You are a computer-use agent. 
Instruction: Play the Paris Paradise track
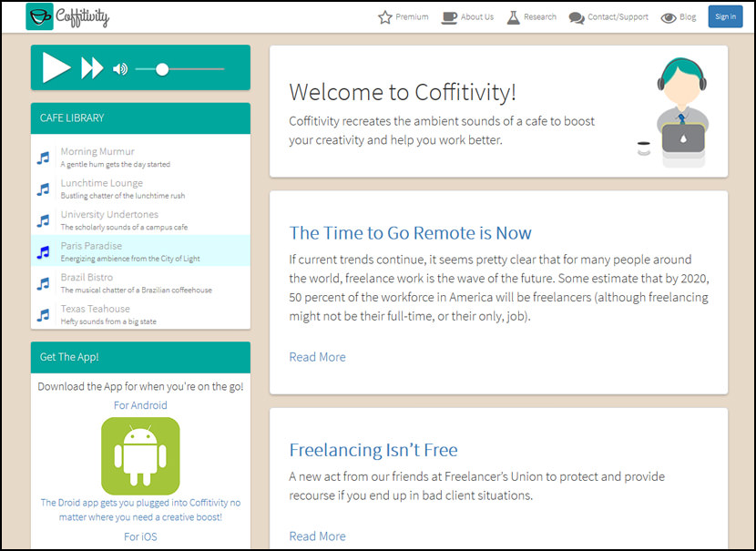coord(140,250)
